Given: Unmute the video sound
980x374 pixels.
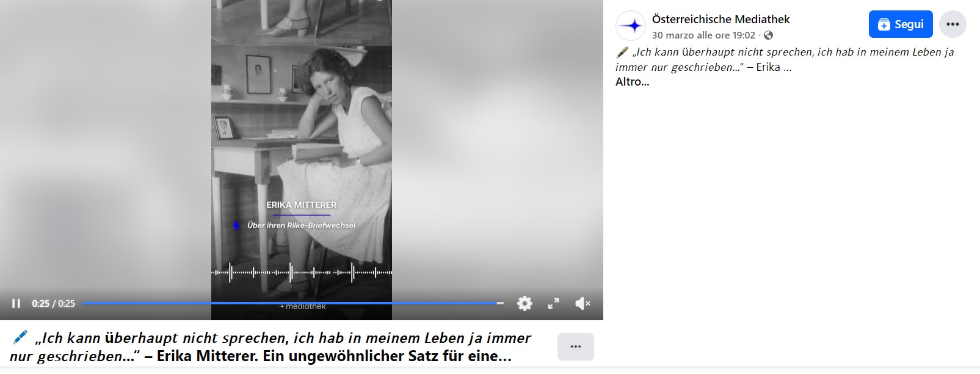Looking at the screenshot, I should (583, 304).
